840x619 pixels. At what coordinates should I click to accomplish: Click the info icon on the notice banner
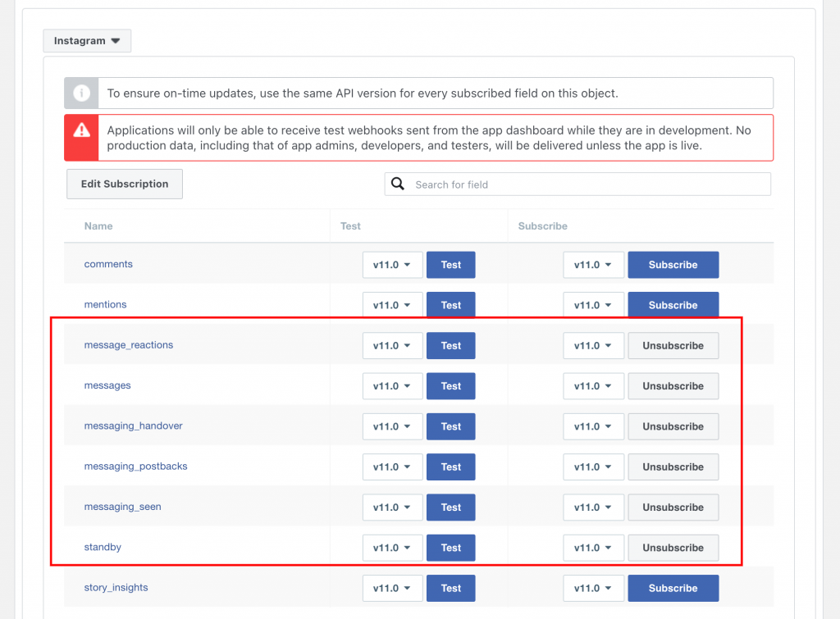click(80, 93)
